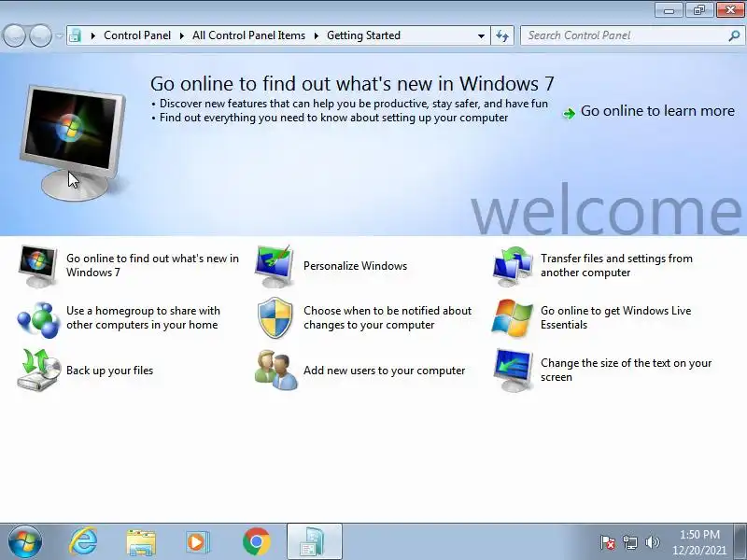Click the Show desktop button at the taskbar edge
Screen dimensions: 747x560
point(740,541)
